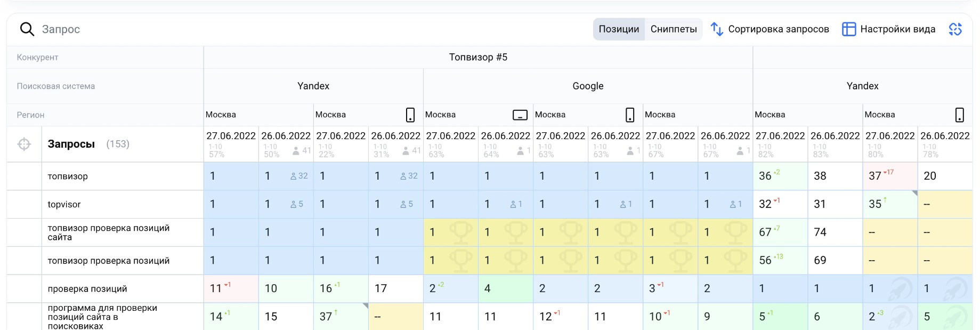Click position 56 in топвизор проверка позиций row
The height and width of the screenshot is (330, 980).
[765, 260]
